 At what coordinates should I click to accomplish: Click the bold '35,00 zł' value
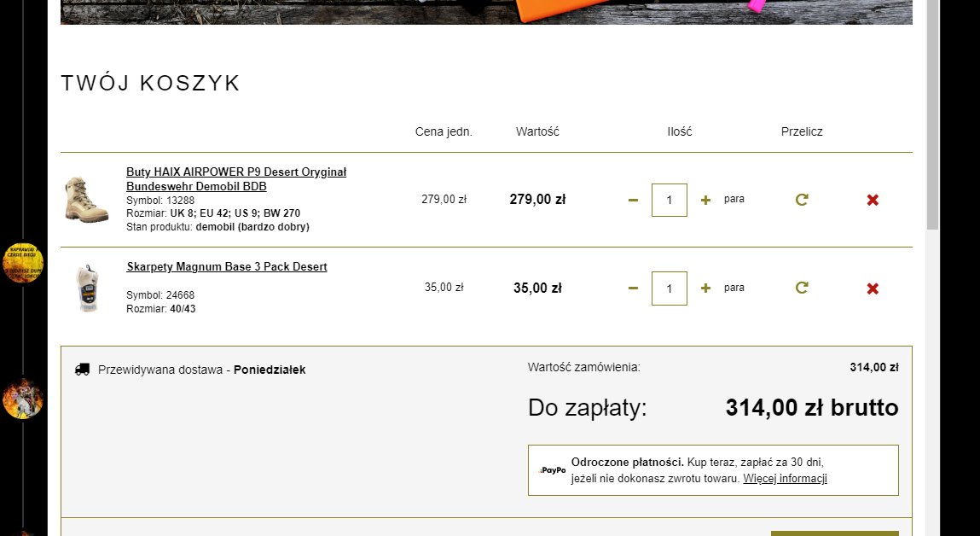537,288
